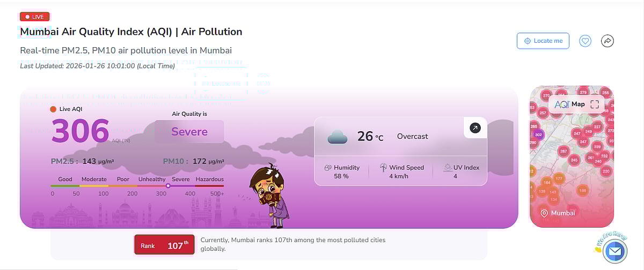Click the AQI Map label
The width and height of the screenshot is (644, 270).
click(569, 104)
